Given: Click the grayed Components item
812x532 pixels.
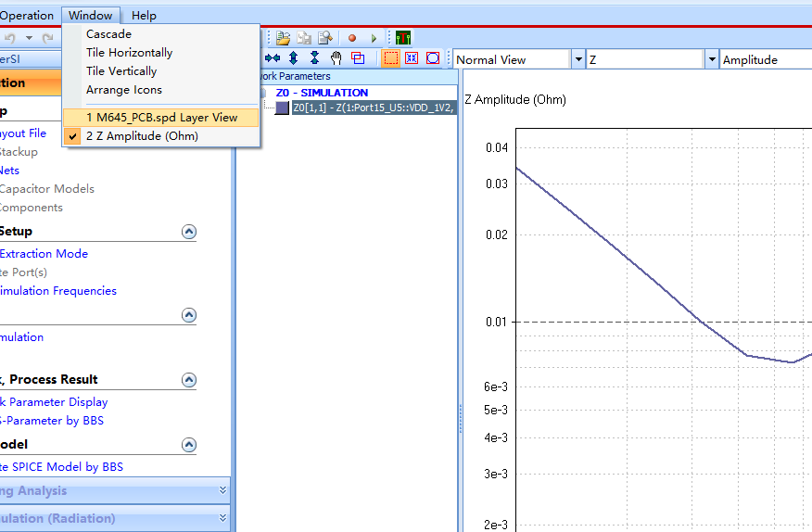Looking at the screenshot, I should point(32,208).
